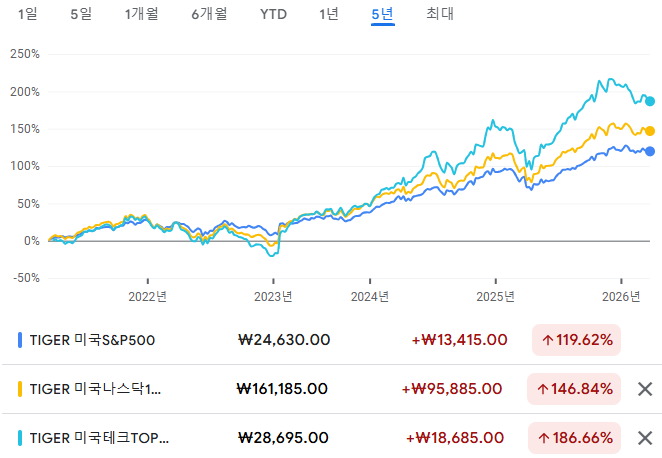Click the 2022년 axis label
The image size is (662, 458).
(x=147, y=296)
